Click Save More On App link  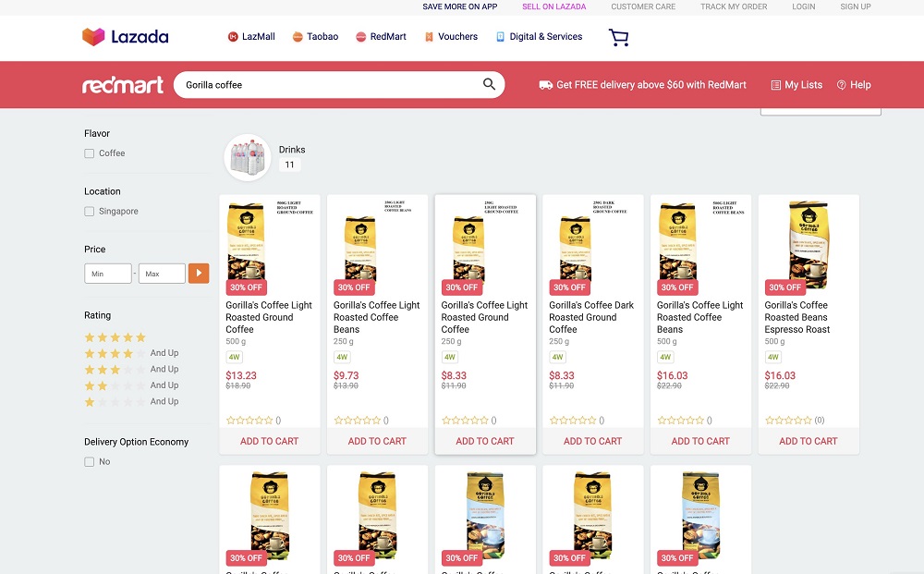[x=459, y=6]
